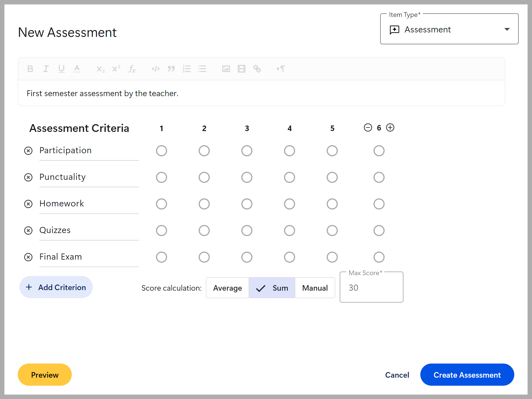The width and height of the screenshot is (532, 399).
Task: Choose Sum score calculation
Action: (272, 288)
